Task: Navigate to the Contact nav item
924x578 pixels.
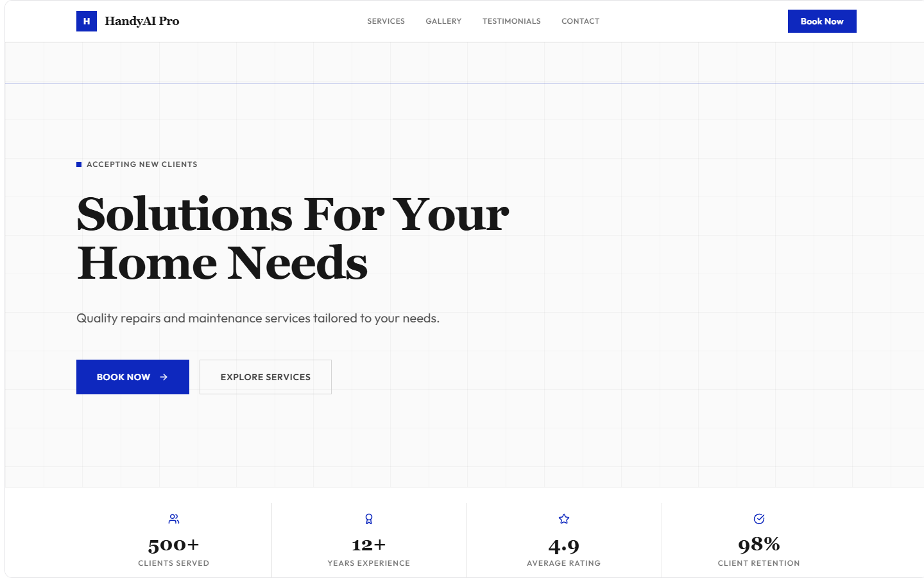Action: tap(580, 21)
